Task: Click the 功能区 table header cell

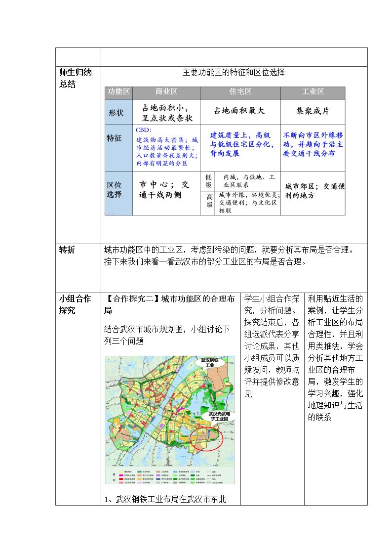Action: coord(118,91)
